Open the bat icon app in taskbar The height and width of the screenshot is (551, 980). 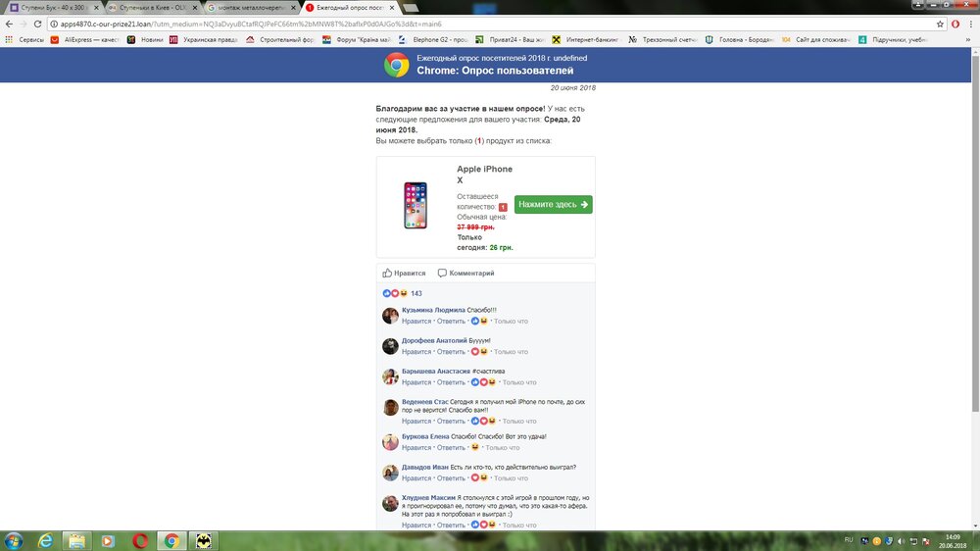[x=203, y=541]
